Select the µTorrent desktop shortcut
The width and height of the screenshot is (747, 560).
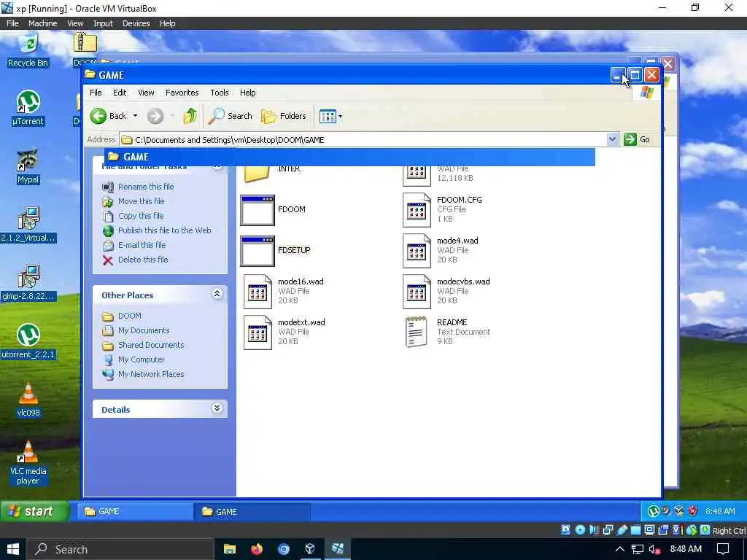(x=28, y=108)
